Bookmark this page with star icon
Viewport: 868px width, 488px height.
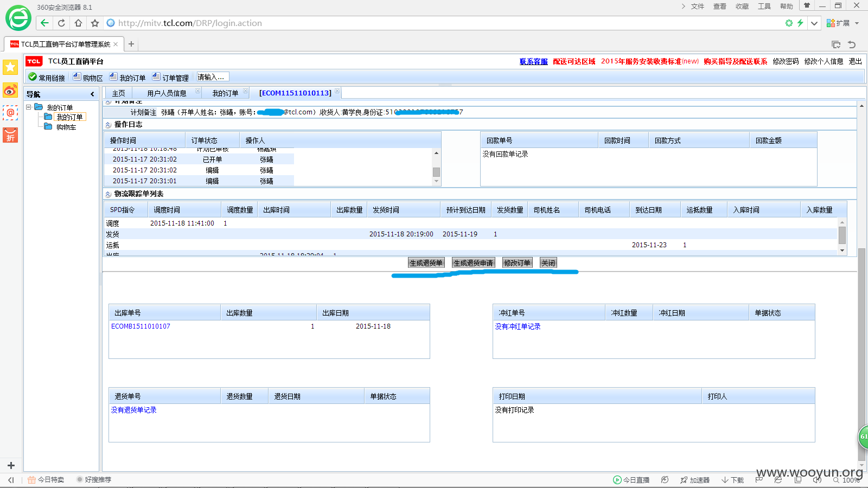coord(95,23)
